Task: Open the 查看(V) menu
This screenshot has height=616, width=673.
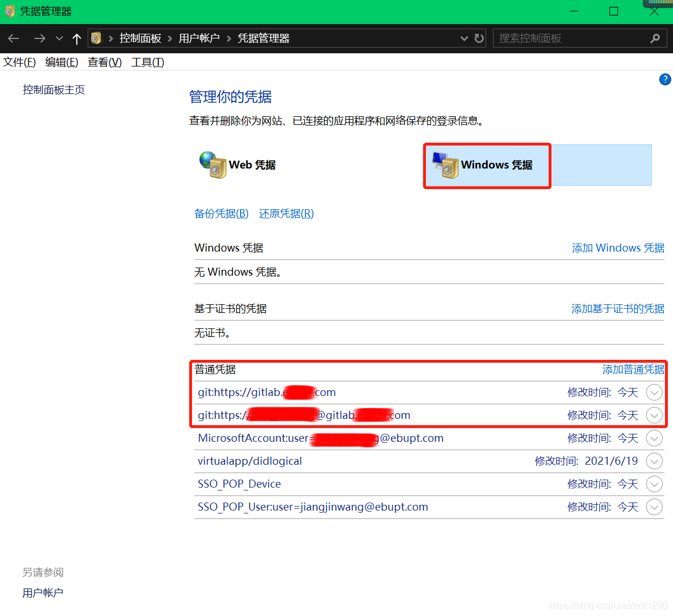Action: pos(105,62)
